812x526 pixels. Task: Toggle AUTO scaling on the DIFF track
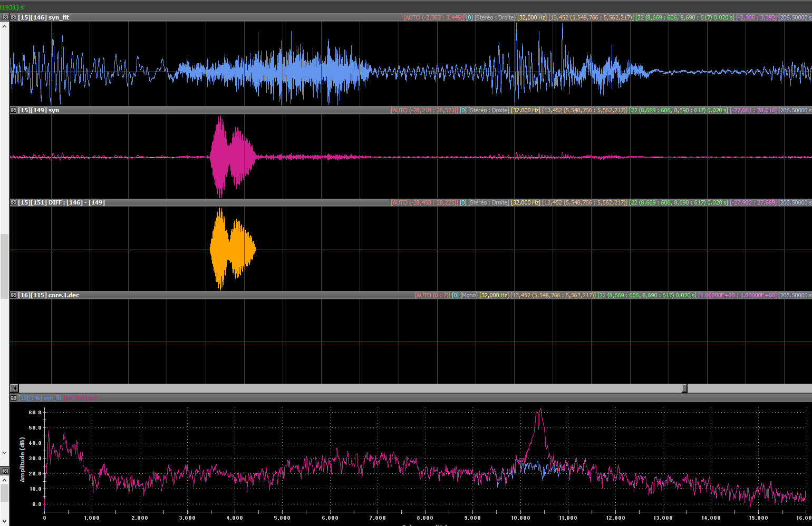(x=424, y=202)
